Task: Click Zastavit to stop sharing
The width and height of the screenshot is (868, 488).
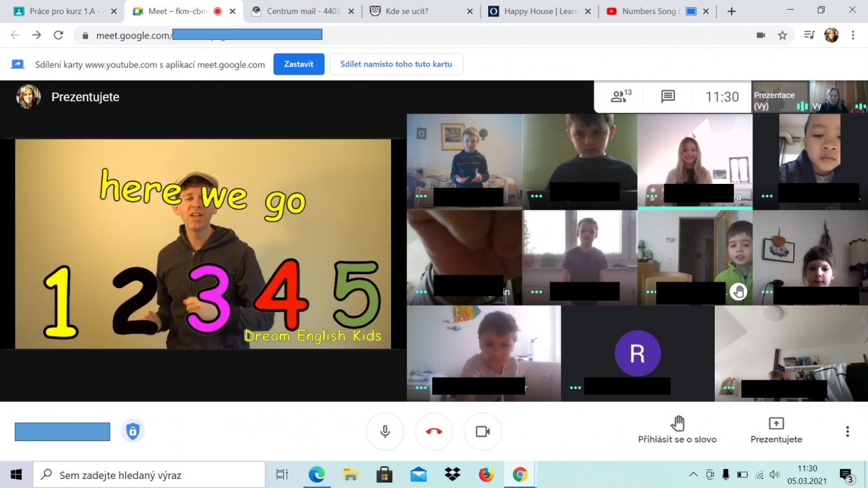Action: [x=299, y=64]
